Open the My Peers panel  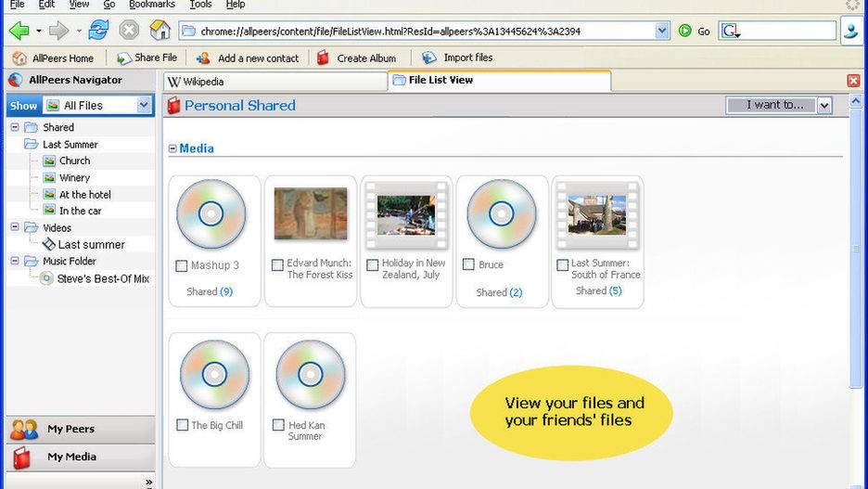81,430
